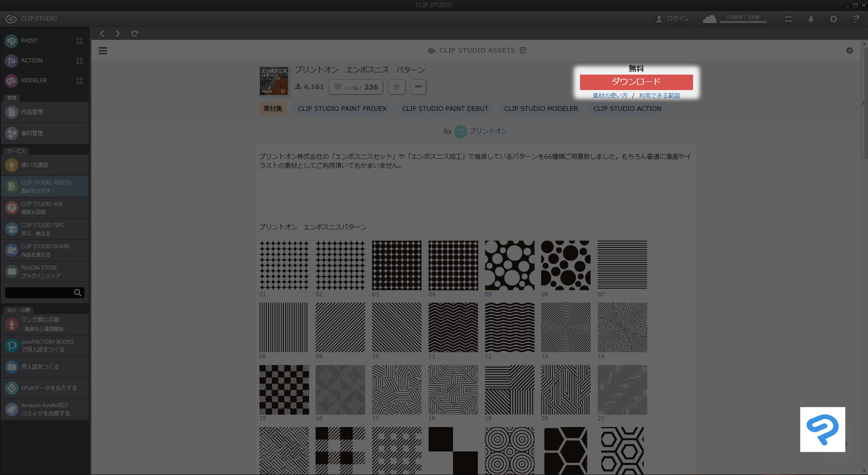868x475 pixels.
Task: Open 同人誌をつくる in the sidebar
Action: 45,367
